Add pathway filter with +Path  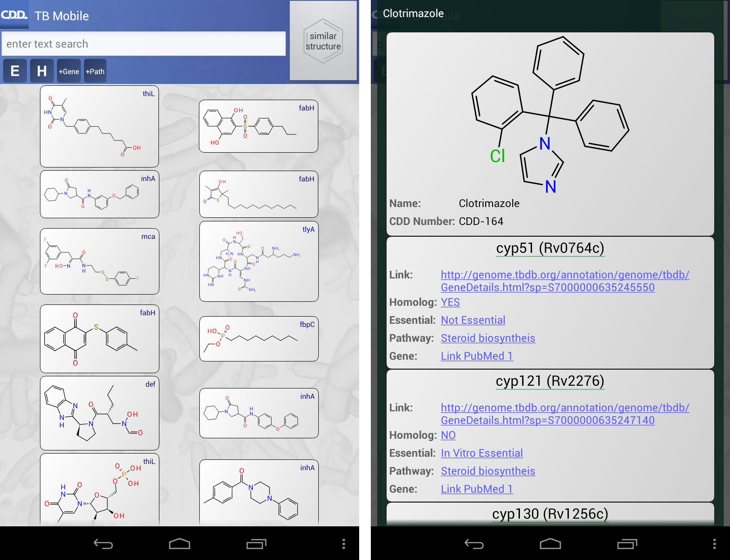(x=95, y=71)
